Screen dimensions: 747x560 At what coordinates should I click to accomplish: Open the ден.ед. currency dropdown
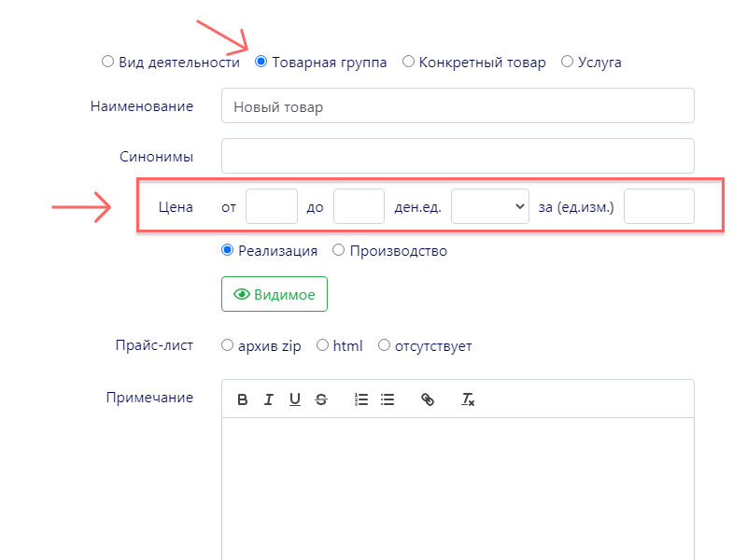tap(490, 206)
